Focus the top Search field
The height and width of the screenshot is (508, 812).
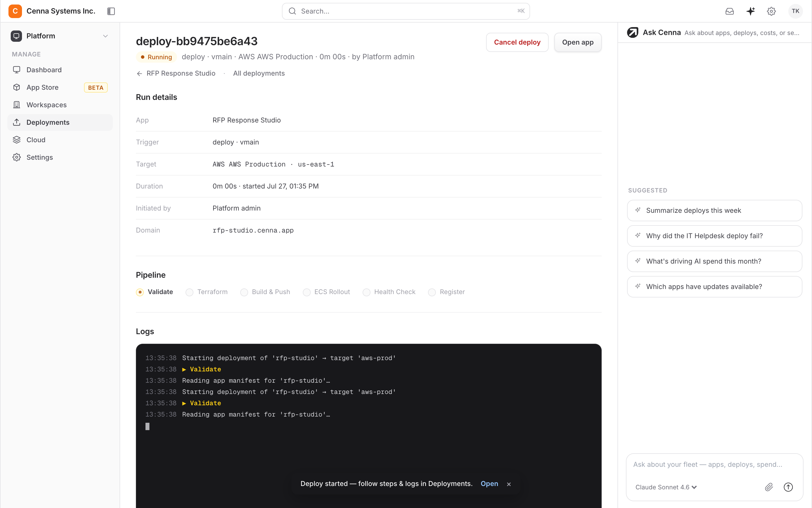pyautogui.click(x=406, y=11)
